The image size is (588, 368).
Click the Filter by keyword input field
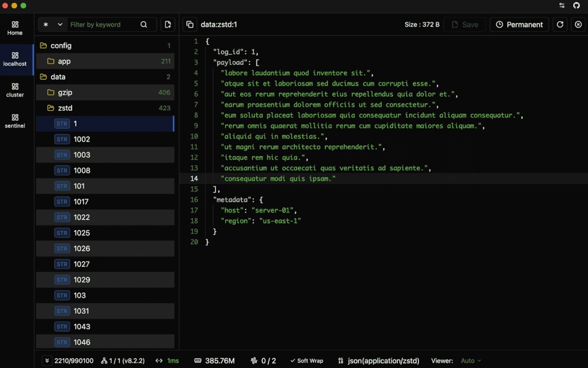tap(102, 25)
